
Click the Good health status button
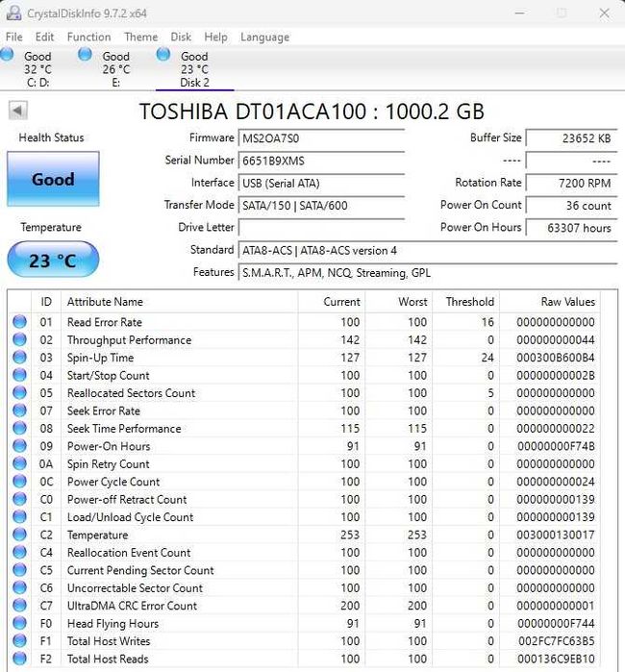tap(53, 179)
